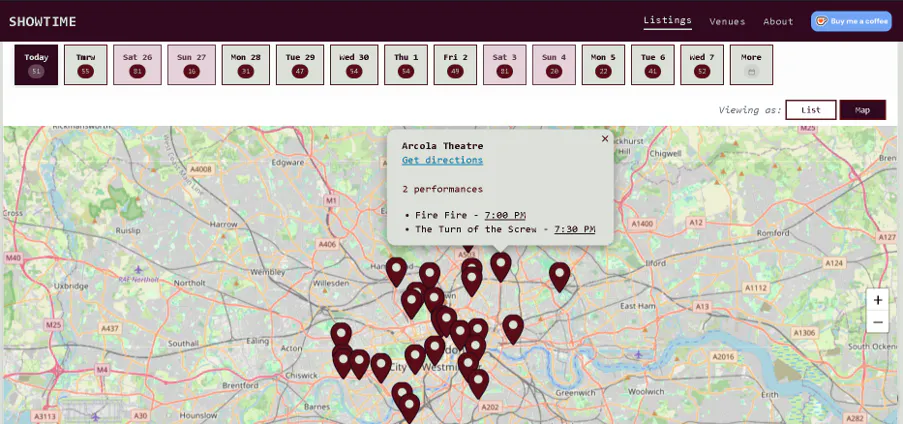Pick the Wed 30 date tab

354,65
